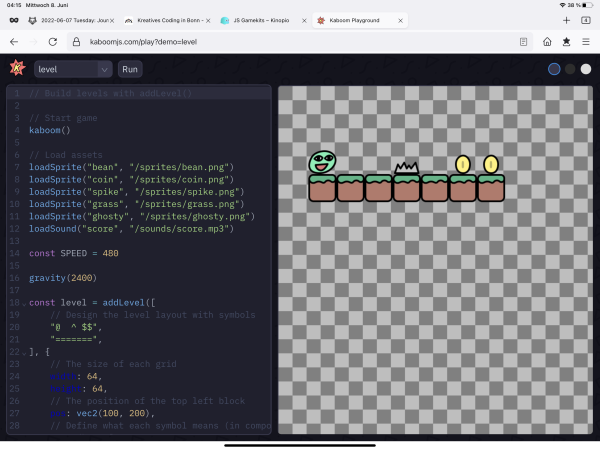Screen dimensions: 600x450
Task: Click the "=======" level row string
Action: click(x=76, y=339)
